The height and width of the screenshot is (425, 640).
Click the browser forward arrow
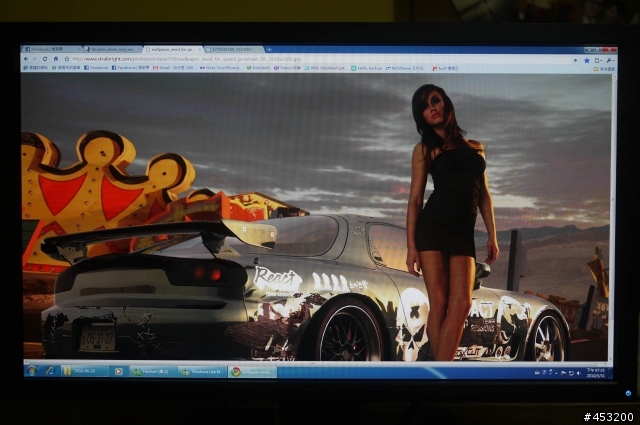pos(35,59)
